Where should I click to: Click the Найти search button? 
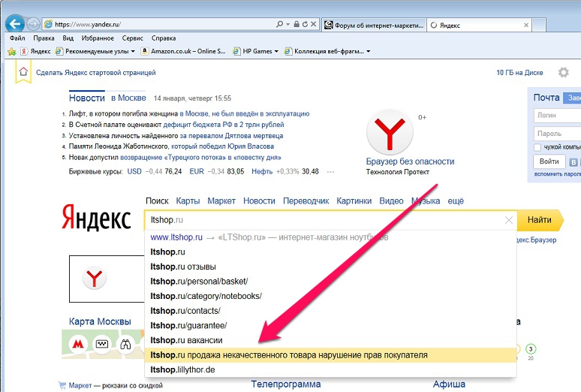point(540,220)
